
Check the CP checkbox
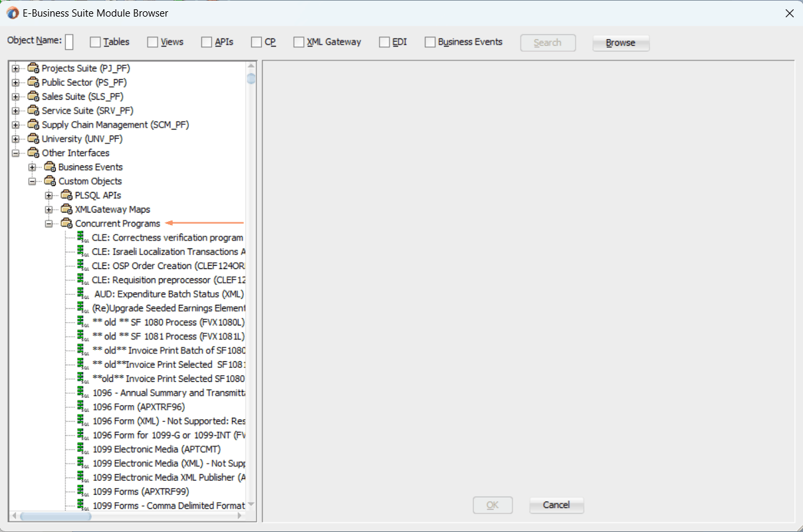[x=257, y=42]
